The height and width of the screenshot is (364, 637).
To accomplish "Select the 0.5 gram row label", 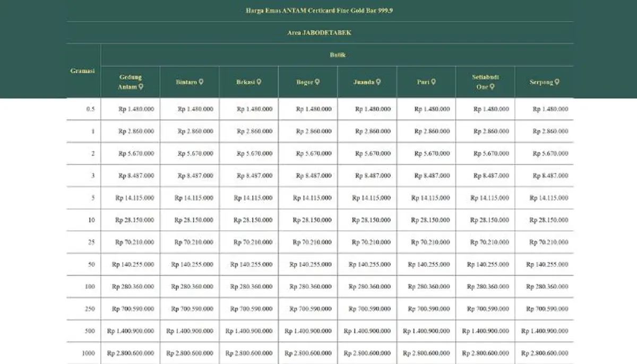I will coord(90,109).
